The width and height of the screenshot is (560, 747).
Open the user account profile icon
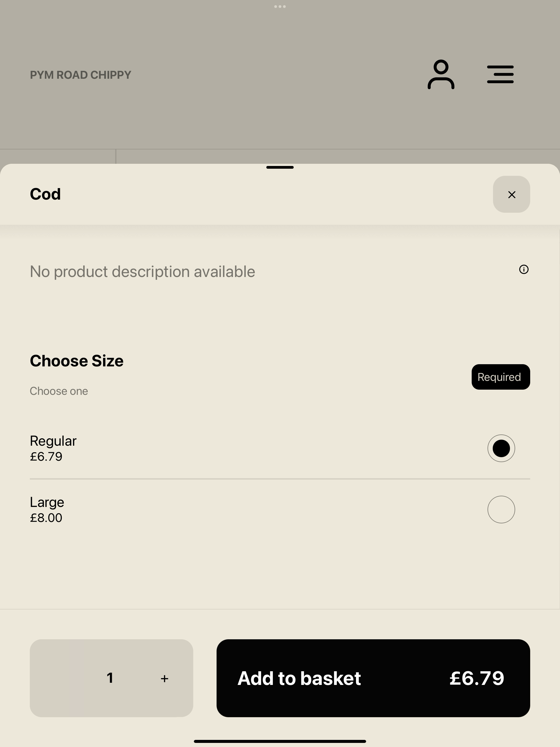[441, 74]
